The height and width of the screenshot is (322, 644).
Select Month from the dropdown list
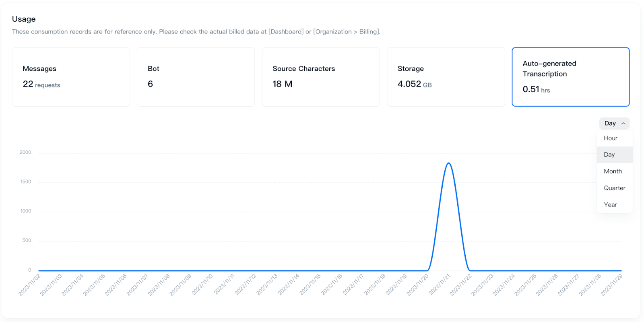coord(613,171)
